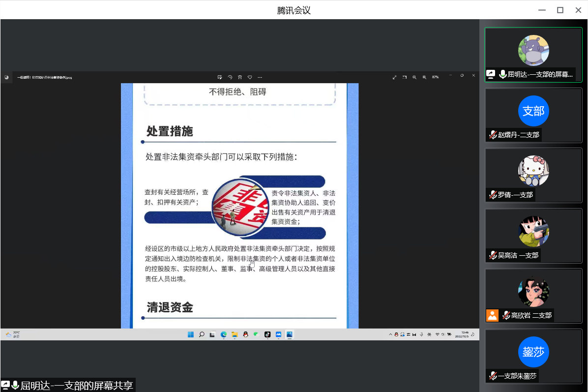Viewport: 588px width, 392px height.
Task: Open TikTok icon in the shared taskbar
Action: pos(267,334)
